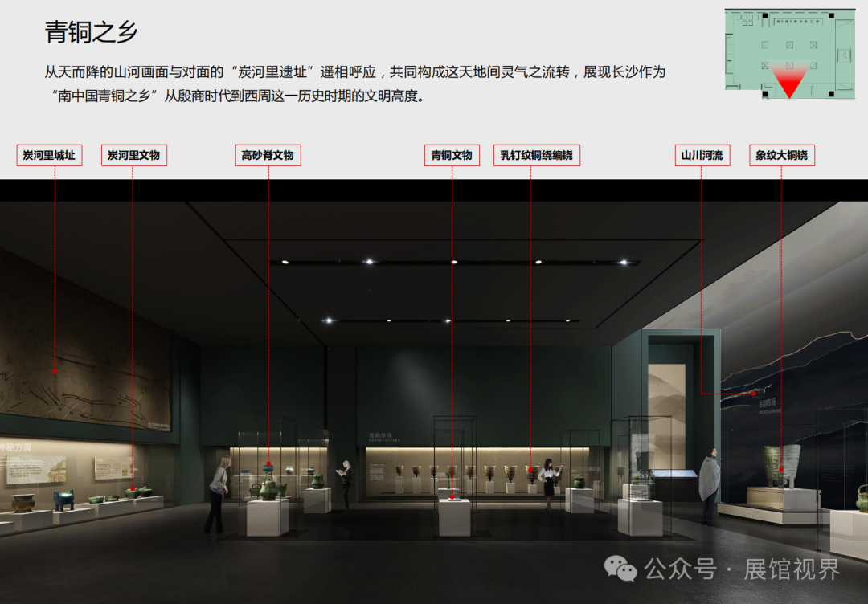Select the 象纹大铜铙 label
The height and width of the screenshot is (604, 868).
[x=781, y=155]
